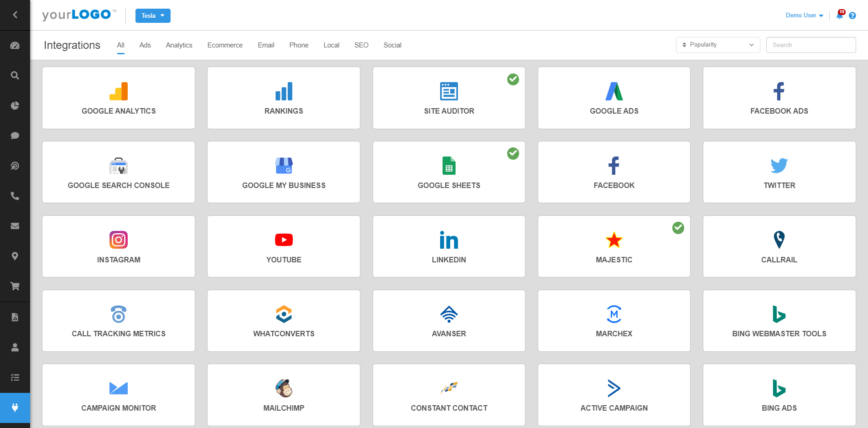Click Majestic connected checkmark

click(678, 228)
